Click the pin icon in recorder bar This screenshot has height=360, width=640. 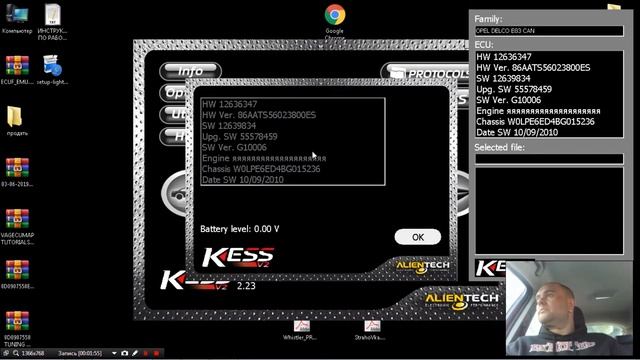[x=6, y=353]
